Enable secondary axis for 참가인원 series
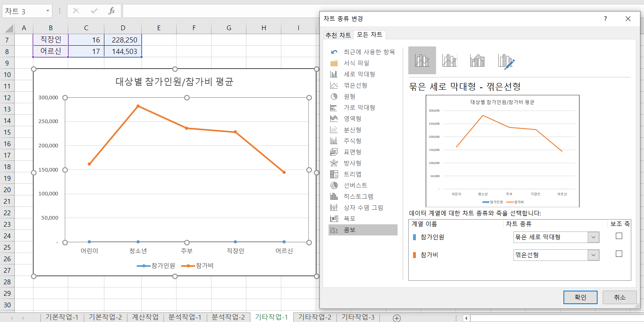This screenshot has height=322, width=644. pos(619,236)
